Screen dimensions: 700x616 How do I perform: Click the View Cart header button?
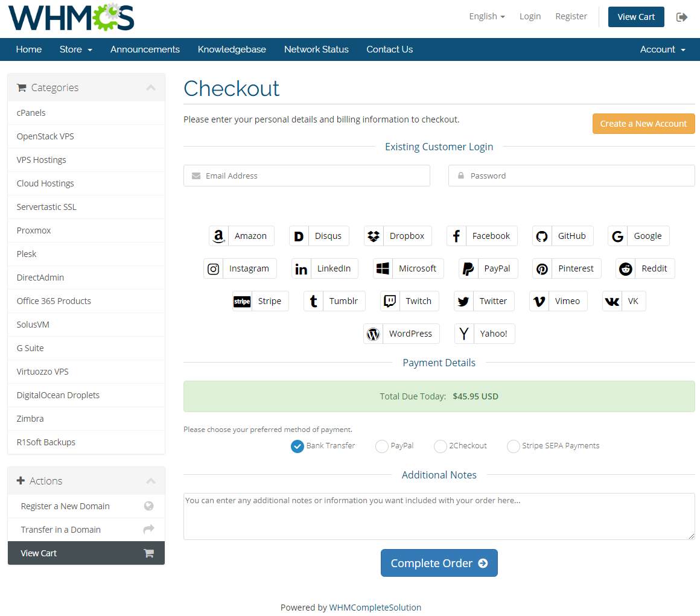click(635, 17)
